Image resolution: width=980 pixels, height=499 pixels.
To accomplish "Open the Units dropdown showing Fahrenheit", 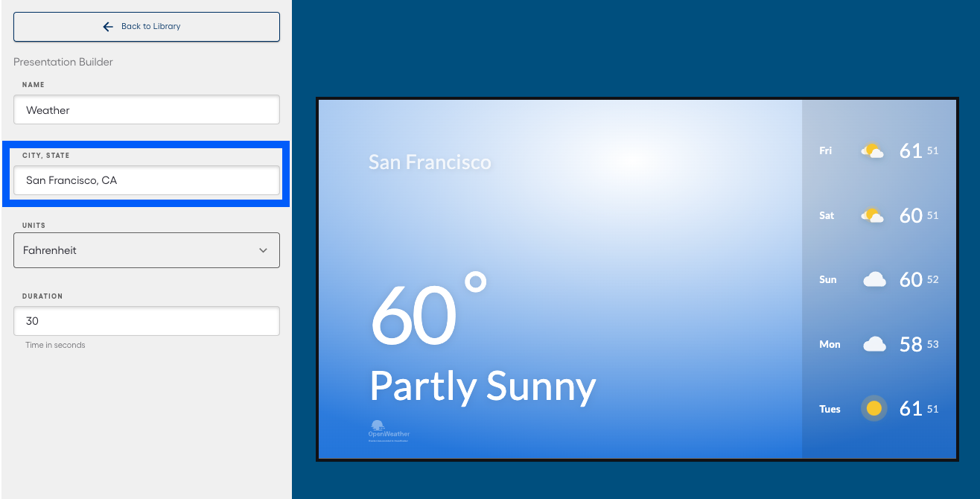I will pyautogui.click(x=147, y=250).
